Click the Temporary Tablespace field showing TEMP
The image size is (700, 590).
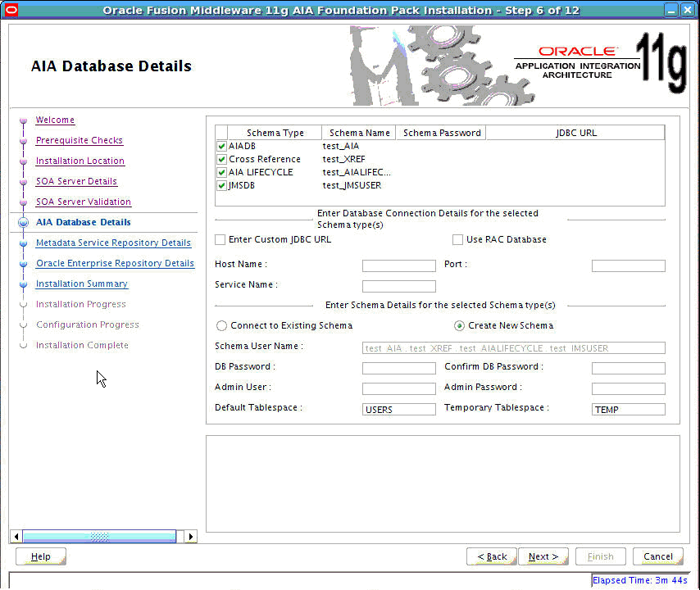629,409
